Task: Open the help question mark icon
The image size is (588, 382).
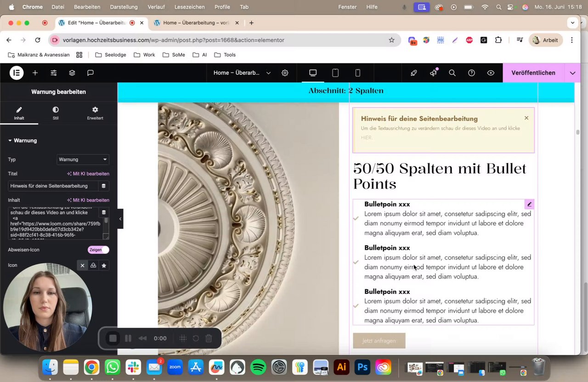Action: [471, 73]
